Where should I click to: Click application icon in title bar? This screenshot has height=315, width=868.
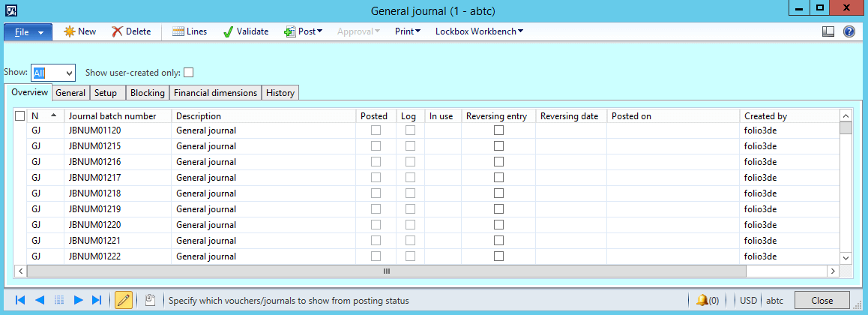point(10,9)
